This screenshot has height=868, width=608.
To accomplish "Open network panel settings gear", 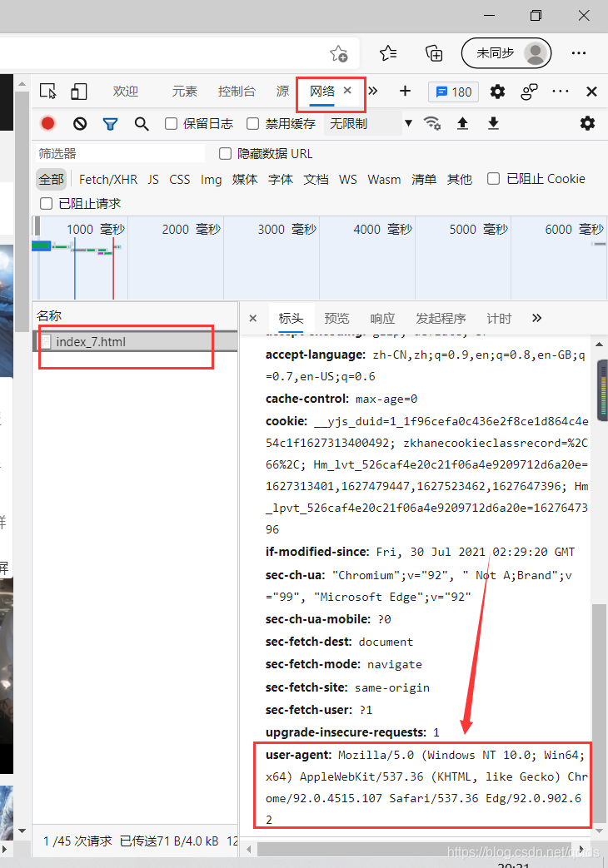I will coord(587,123).
